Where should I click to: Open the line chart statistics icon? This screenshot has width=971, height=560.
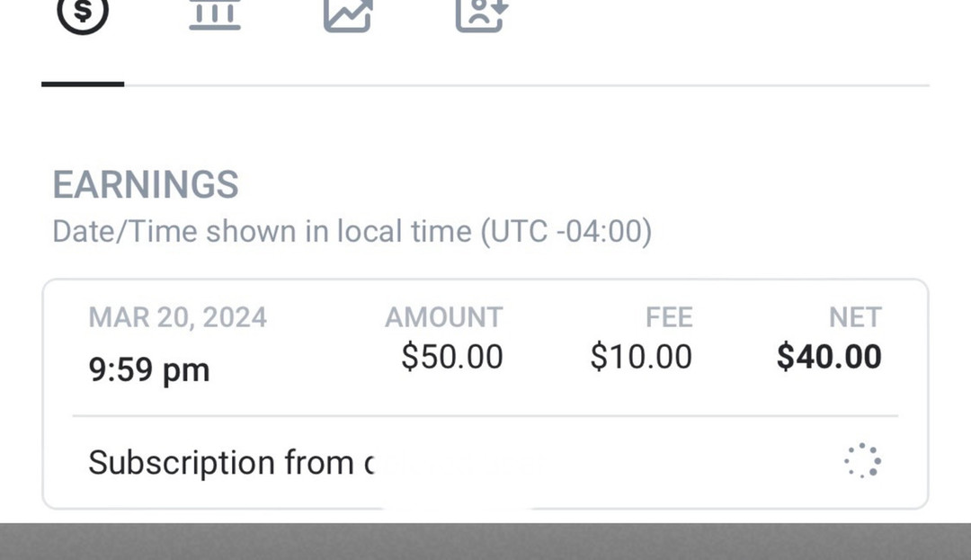348,13
